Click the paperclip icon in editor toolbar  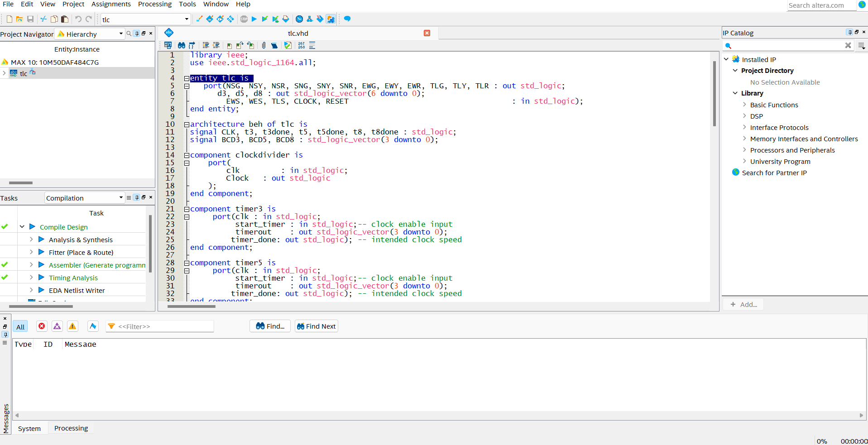coord(264,45)
